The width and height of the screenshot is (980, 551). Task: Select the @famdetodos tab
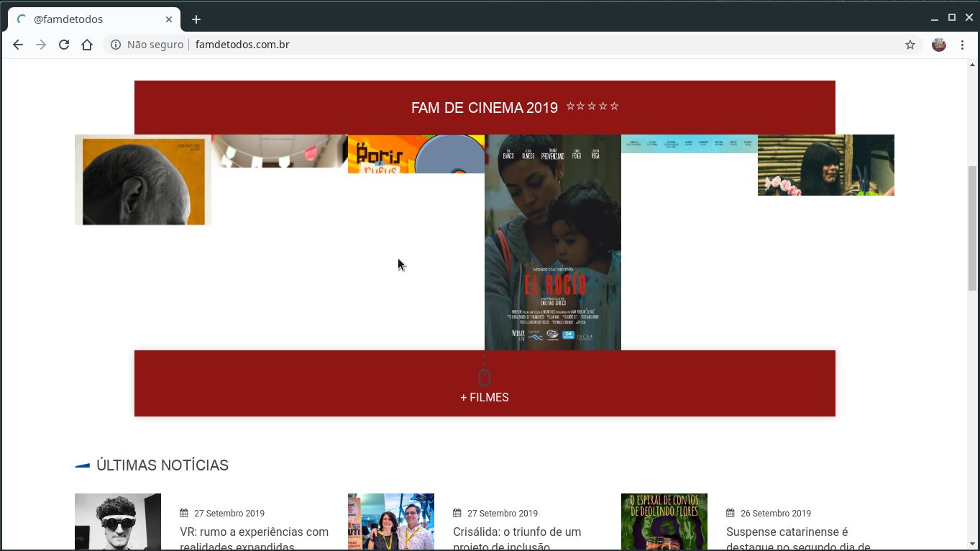[x=93, y=19]
